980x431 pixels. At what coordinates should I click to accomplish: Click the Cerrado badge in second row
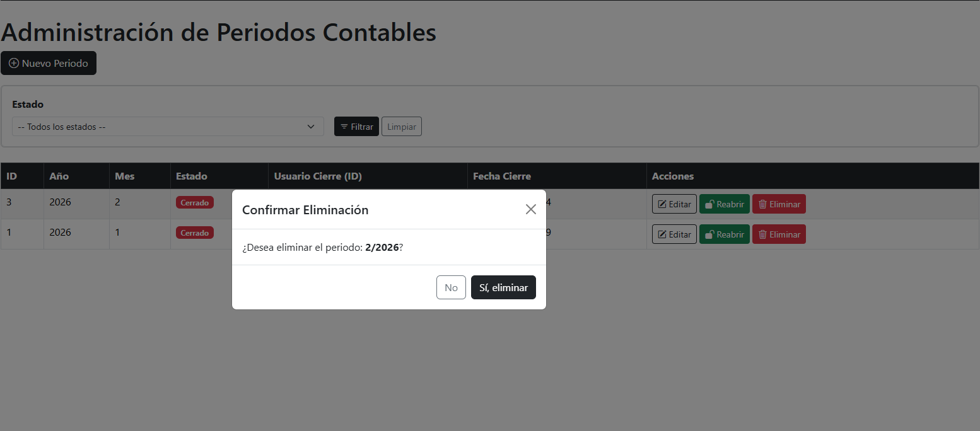194,233
